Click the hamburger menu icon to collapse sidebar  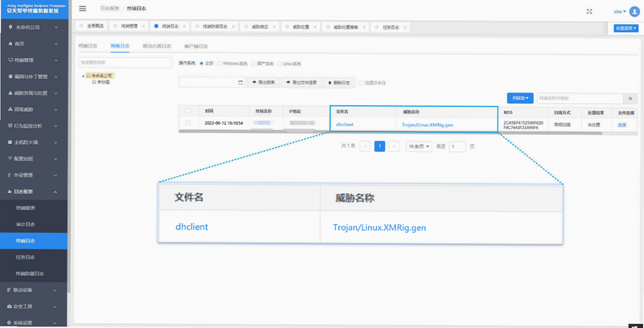[83, 9]
